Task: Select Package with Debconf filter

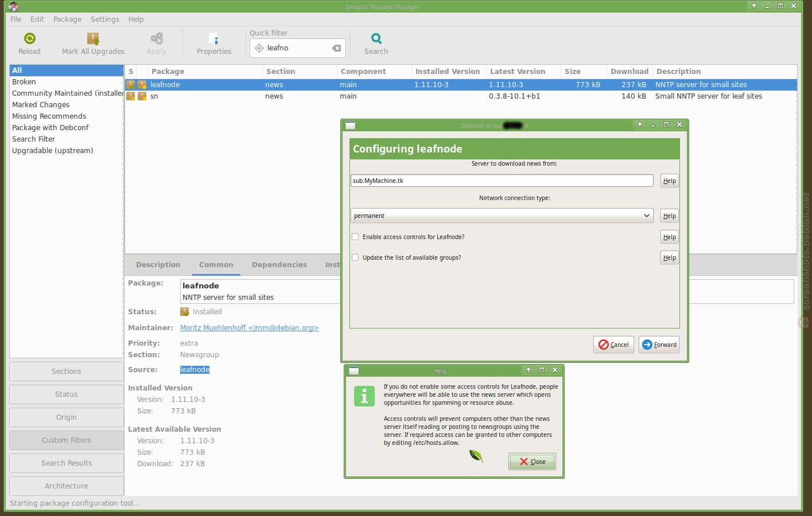Action: click(67, 128)
